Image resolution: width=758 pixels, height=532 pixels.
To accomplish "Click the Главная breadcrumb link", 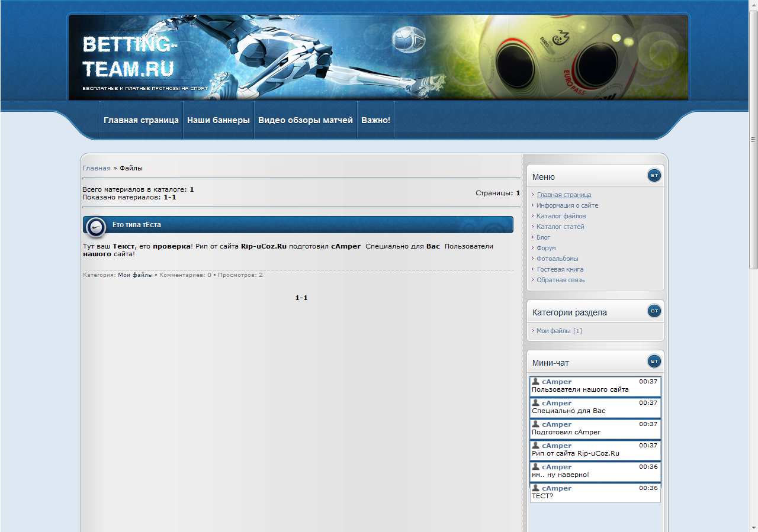I will tap(97, 168).
